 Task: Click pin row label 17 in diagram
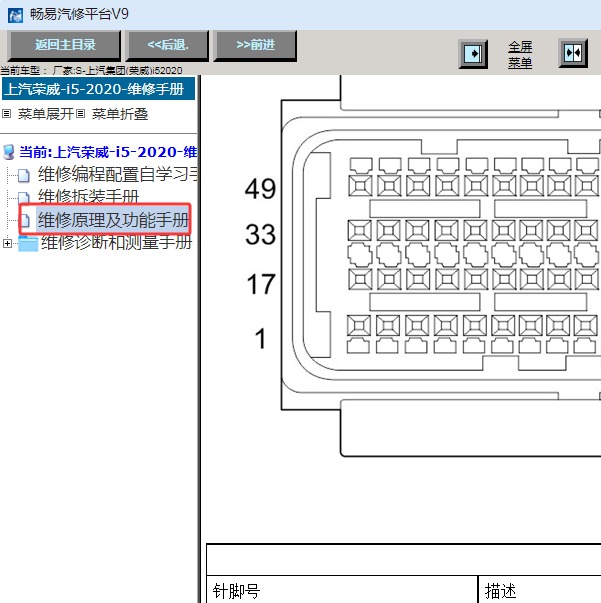click(x=261, y=284)
